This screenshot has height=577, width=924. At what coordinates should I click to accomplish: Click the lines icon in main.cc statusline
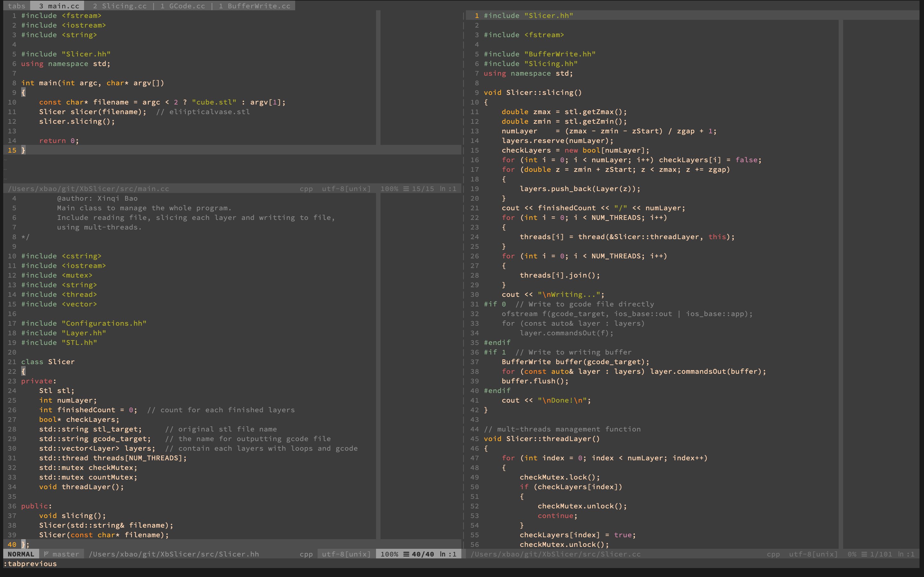tap(406, 188)
